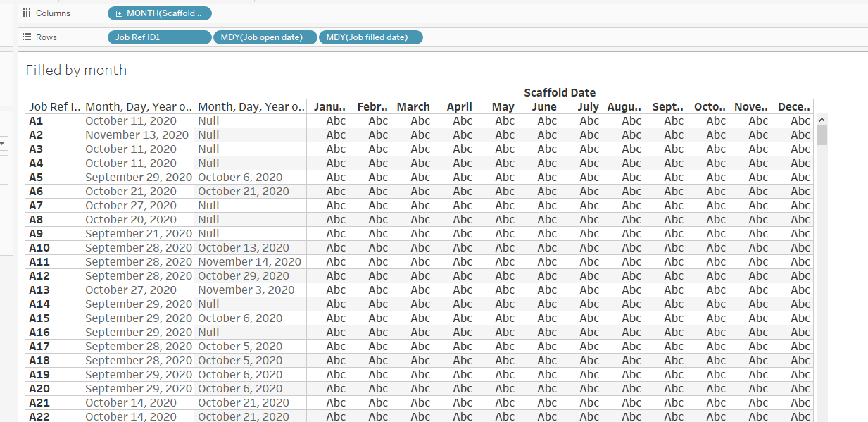The image size is (868, 422).
Task: Click the MDY(Job filled date) pill
Action: click(371, 37)
